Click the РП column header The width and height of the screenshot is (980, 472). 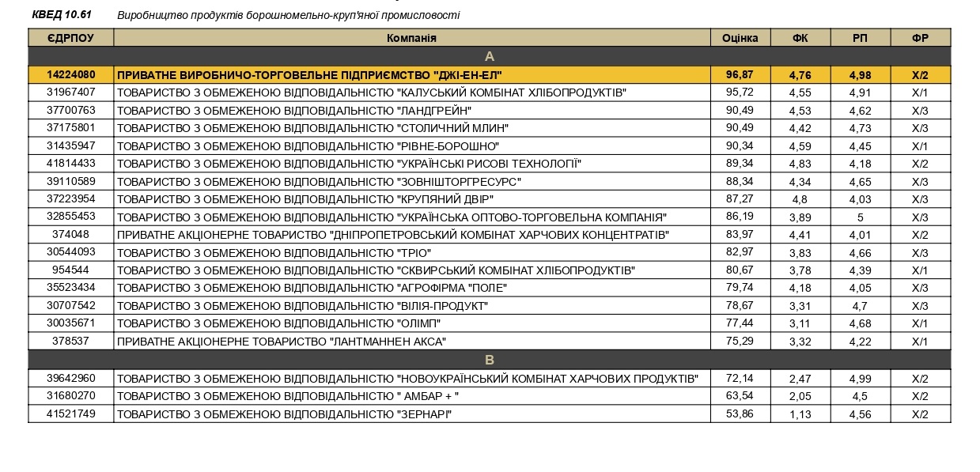coord(860,38)
